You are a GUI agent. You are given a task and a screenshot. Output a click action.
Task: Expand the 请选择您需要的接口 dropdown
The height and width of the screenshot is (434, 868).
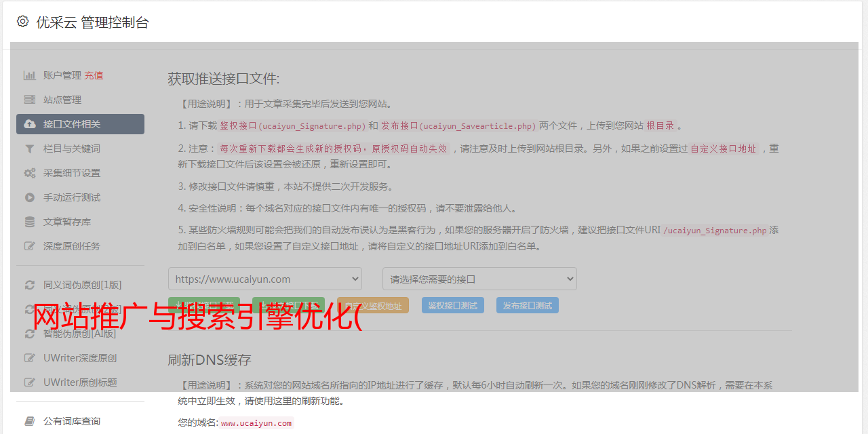[x=479, y=279]
